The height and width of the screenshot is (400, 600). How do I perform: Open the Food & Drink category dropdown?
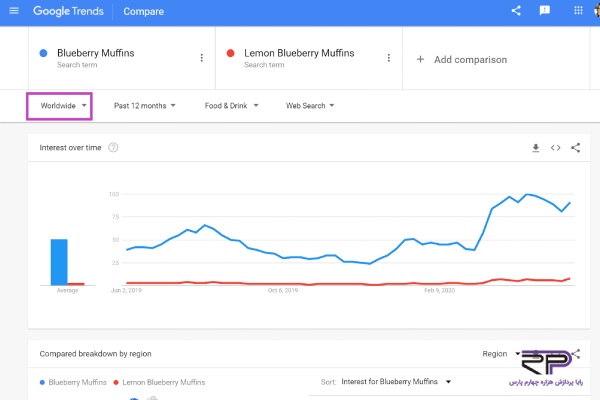[232, 106]
